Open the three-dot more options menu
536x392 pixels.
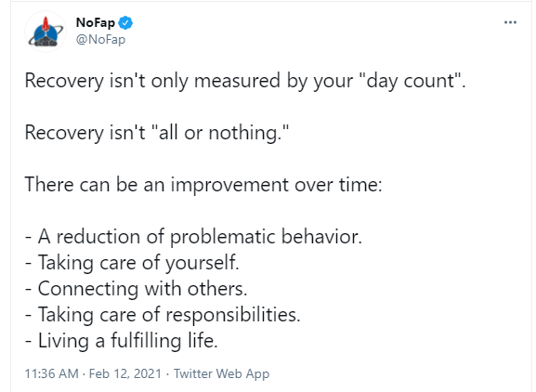point(510,22)
